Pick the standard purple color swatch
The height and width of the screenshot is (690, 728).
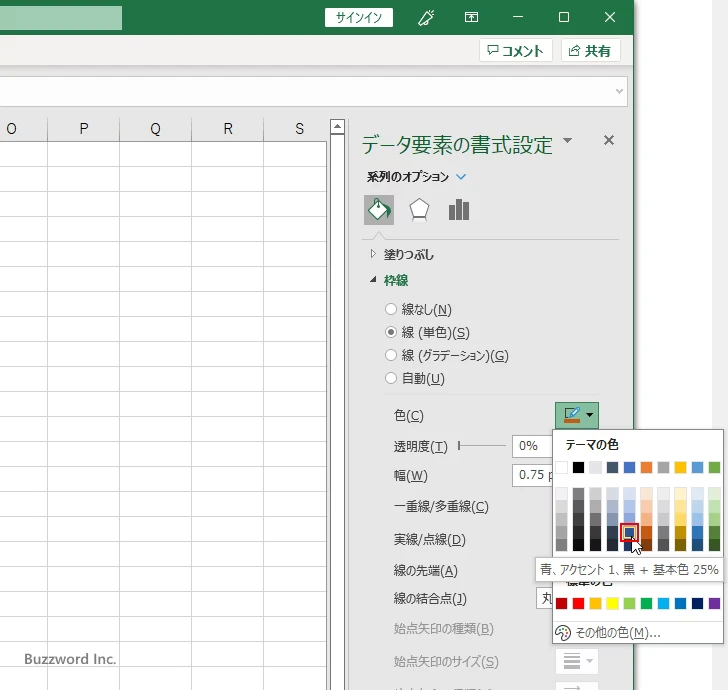(715, 603)
